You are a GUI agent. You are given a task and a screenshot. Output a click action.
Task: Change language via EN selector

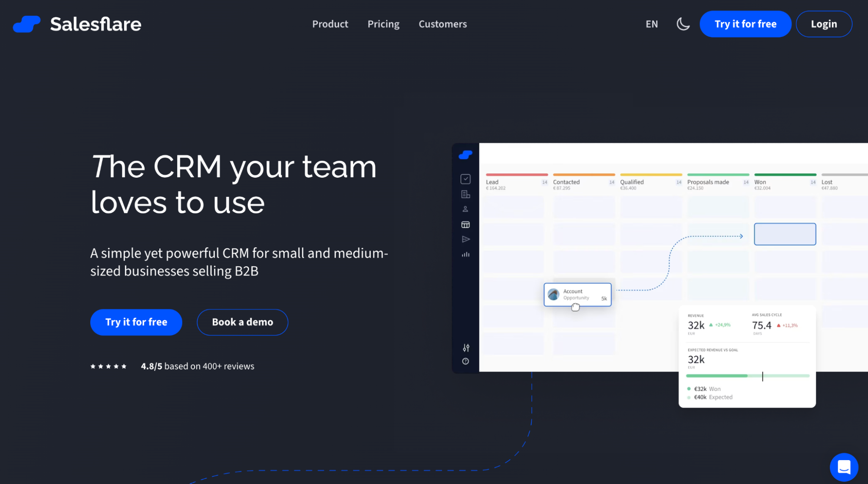(x=651, y=24)
